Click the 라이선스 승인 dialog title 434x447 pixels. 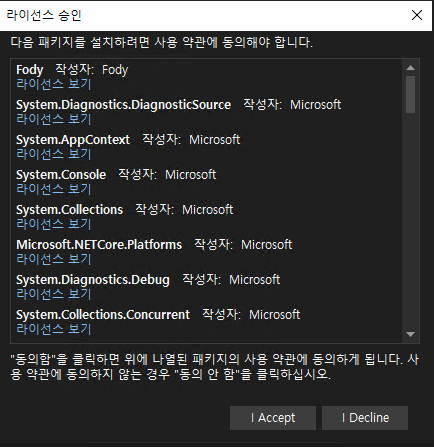[44, 15]
